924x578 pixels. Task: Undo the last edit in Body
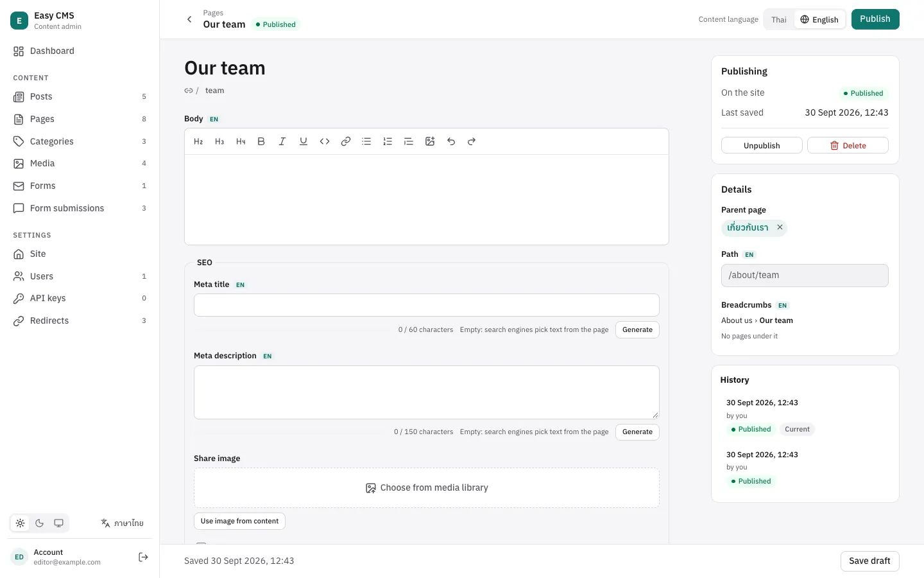451,141
